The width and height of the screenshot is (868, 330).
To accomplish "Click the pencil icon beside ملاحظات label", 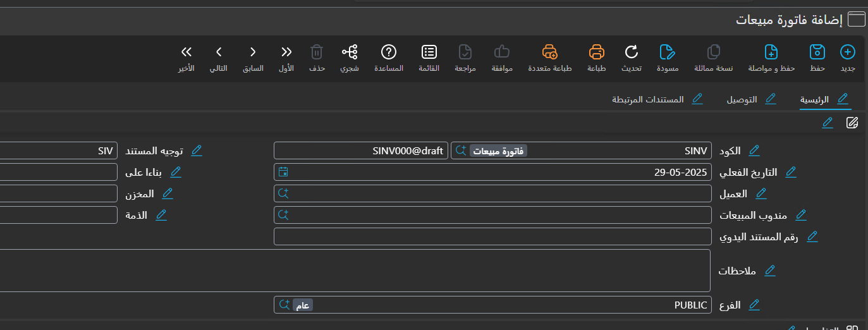I will pyautogui.click(x=769, y=271).
